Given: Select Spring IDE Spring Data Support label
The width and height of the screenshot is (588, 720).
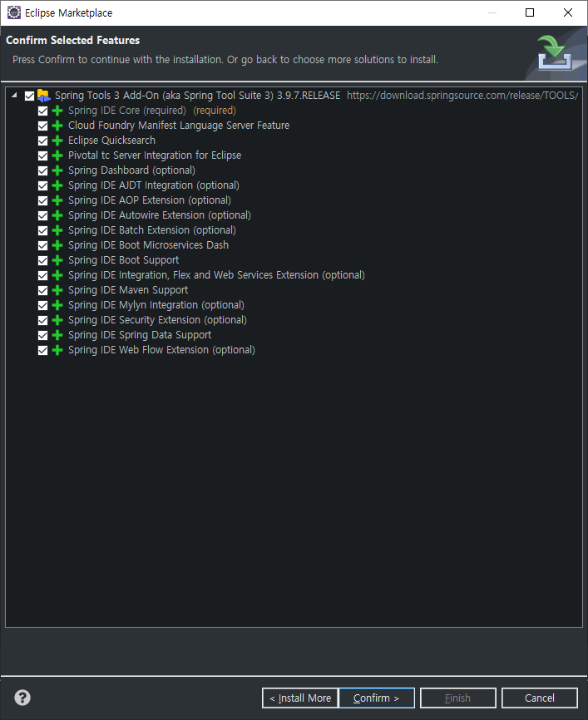Looking at the screenshot, I should (x=140, y=335).
